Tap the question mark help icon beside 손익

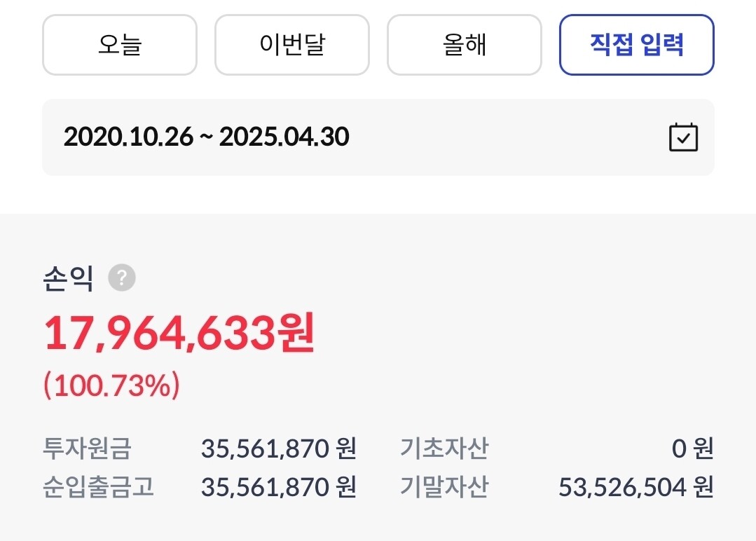pyautogui.click(x=122, y=278)
